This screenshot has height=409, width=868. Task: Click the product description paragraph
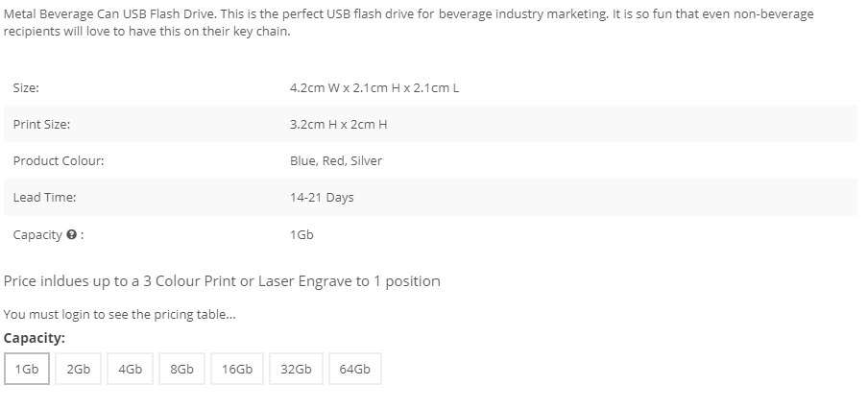click(408, 23)
